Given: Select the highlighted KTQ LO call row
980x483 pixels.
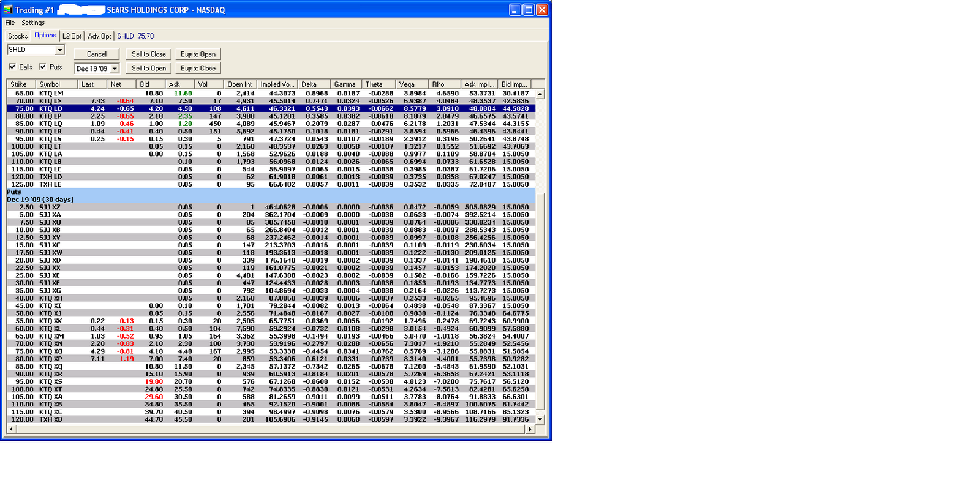Looking at the screenshot, I should coord(271,108).
